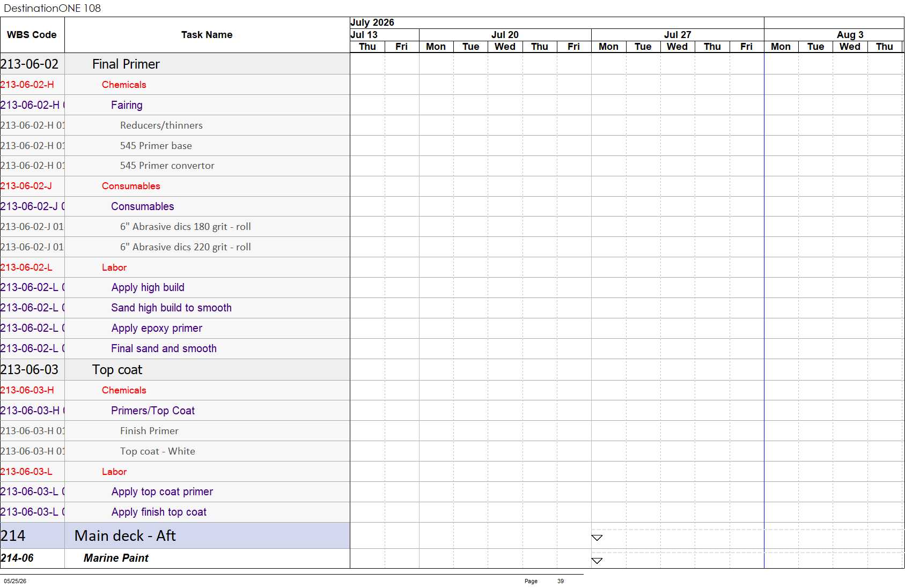Image resolution: width=905 pixels, height=588 pixels.
Task: Click WBS code 214-06
Action: pyautogui.click(x=17, y=558)
